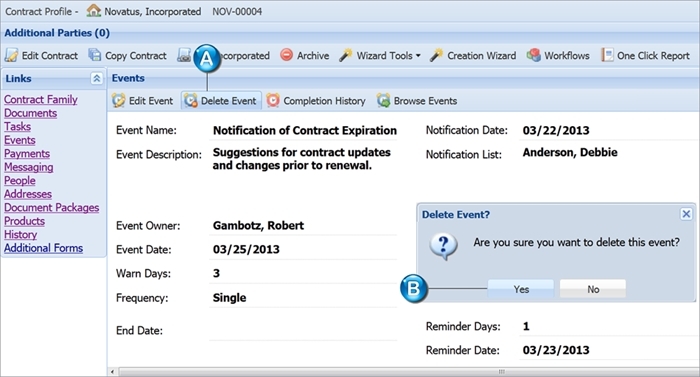
Task: Click the Frequency value 'Single'
Action: coord(229,298)
